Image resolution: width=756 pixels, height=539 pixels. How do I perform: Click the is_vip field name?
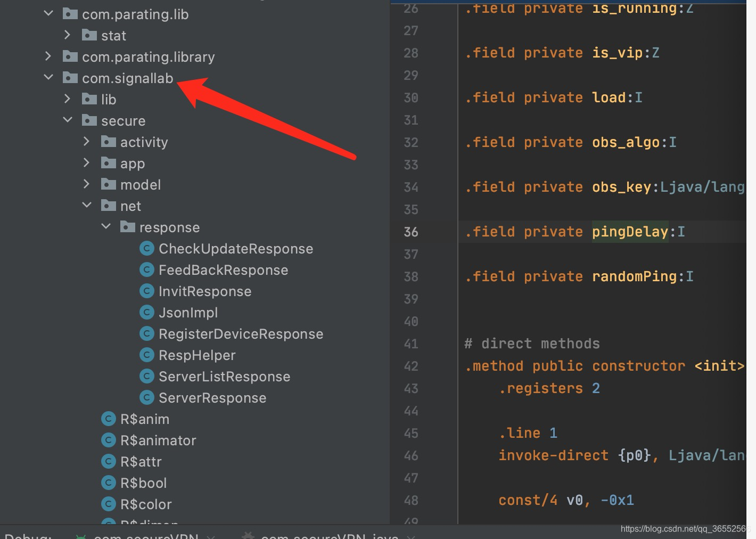[617, 53]
